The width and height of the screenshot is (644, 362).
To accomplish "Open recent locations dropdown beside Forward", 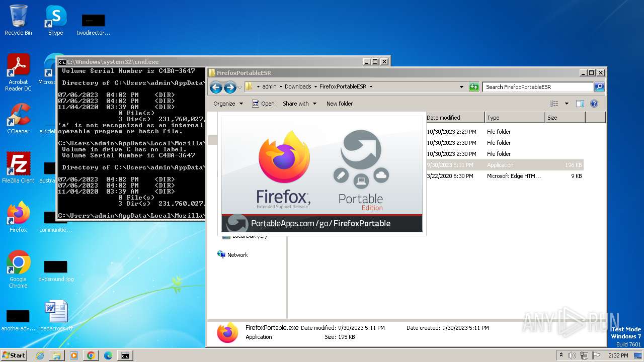I will point(240,87).
